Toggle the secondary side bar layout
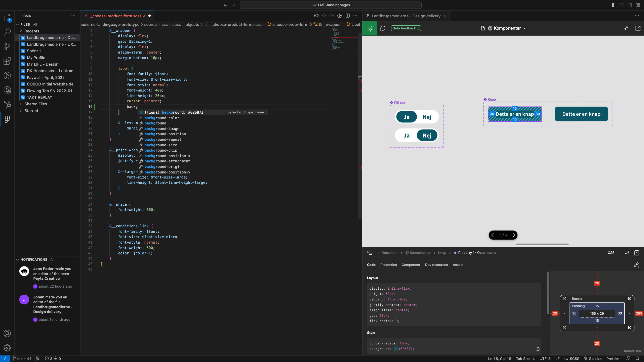This screenshot has width=644, height=362. click(x=630, y=5)
